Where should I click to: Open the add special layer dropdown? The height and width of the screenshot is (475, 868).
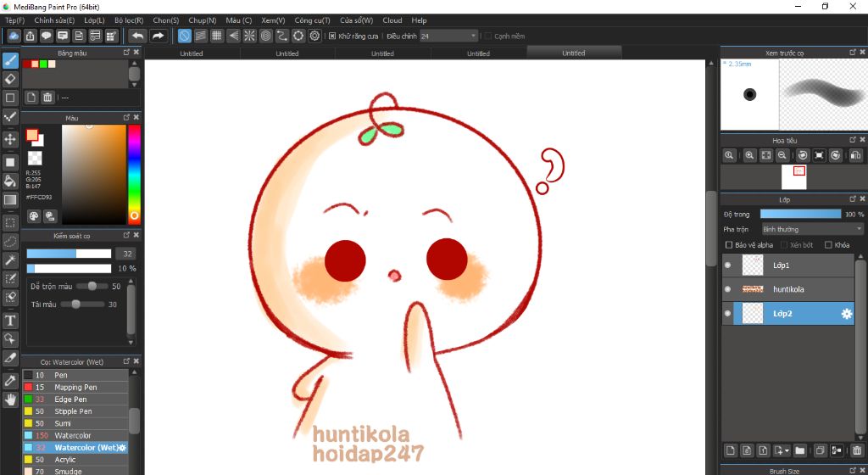click(x=782, y=450)
